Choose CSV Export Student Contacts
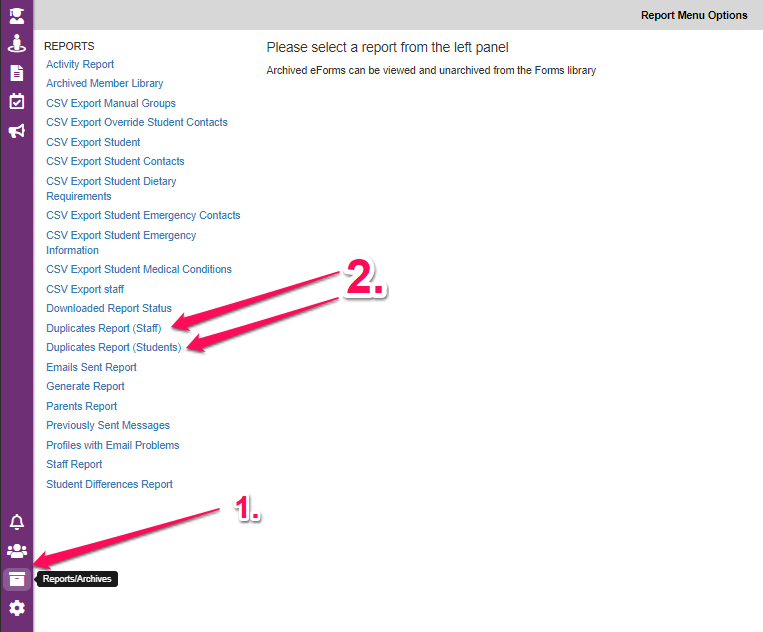 tap(115, 161)
